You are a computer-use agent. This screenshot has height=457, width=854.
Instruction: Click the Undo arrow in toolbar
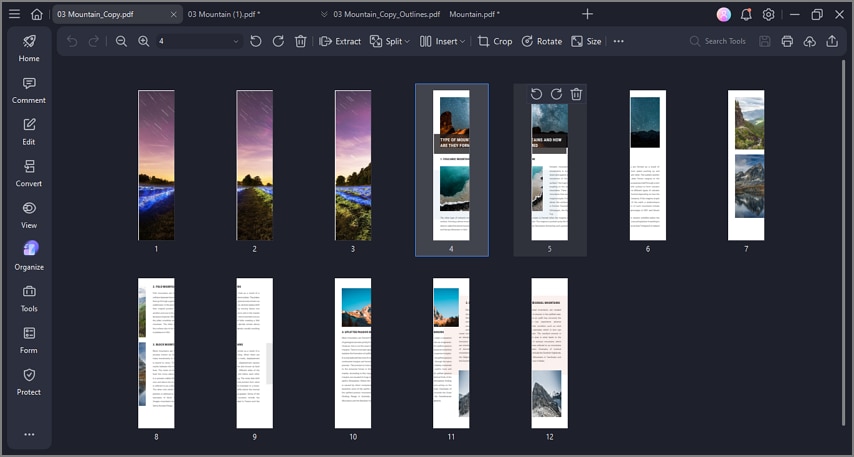point(72,41)
